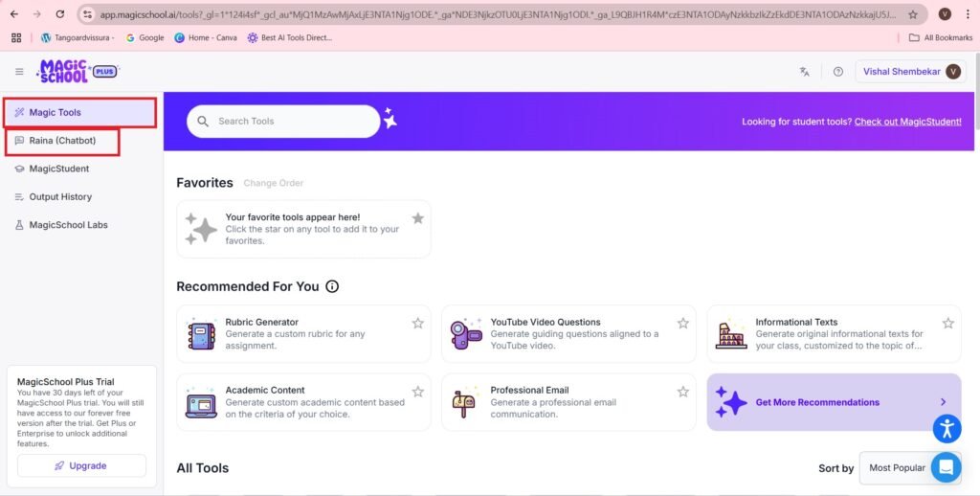Click the MagicSchool Plus logo
Viewport: 980px width, 496px height.
pyautogui.click(x=78, y=71)
